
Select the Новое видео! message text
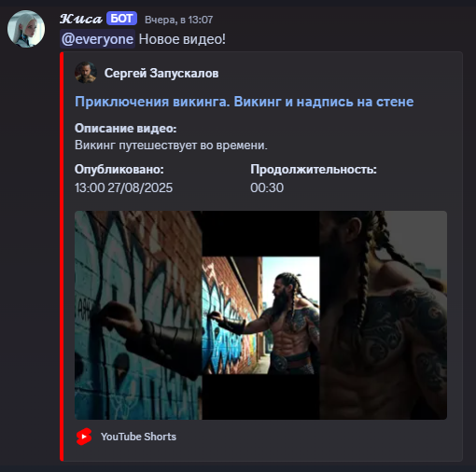coord(182,39)
